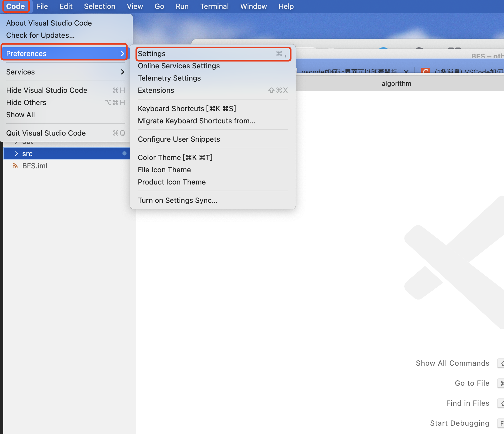
Task: Open the View menu
Action: tap(135, 6)
